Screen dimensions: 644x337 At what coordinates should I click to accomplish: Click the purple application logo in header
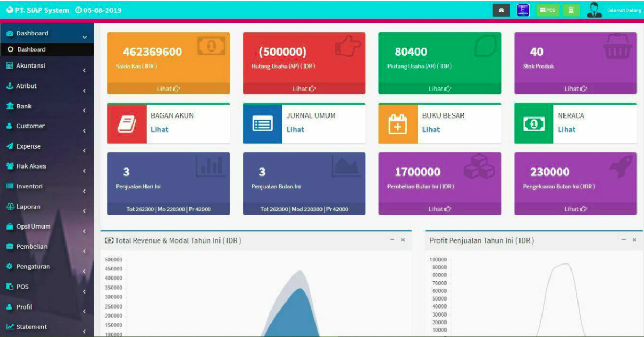(523, 10)
